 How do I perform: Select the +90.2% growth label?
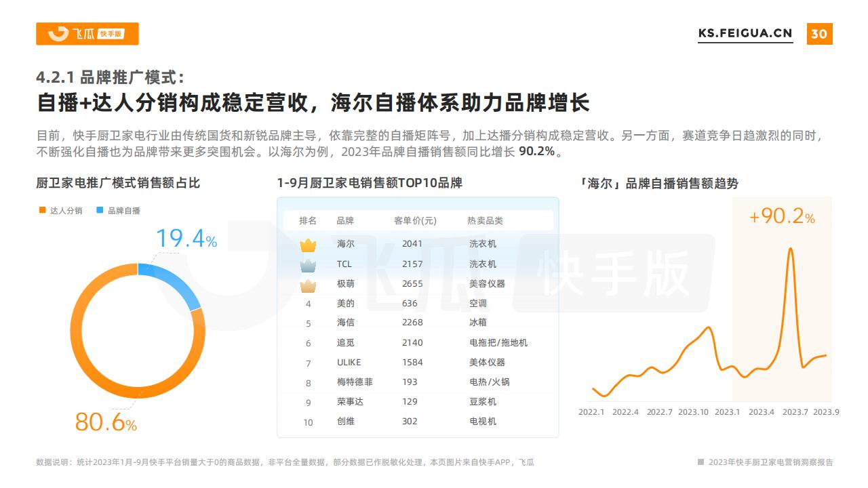[x=781, y=216]
